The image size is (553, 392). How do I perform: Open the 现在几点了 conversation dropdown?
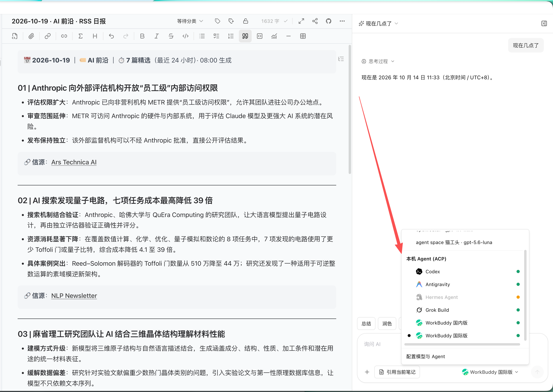coord(378,24)
